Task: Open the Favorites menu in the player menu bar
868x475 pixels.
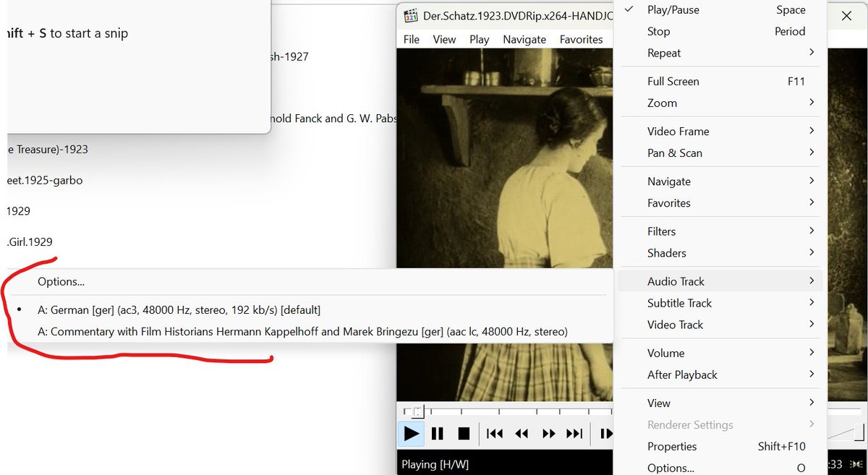Action: click(581, 39)
